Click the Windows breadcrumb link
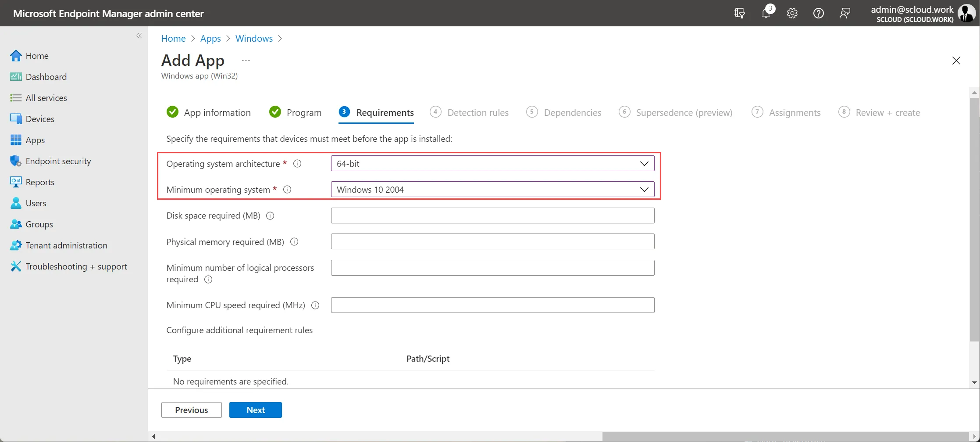This screenshot has height=442, width=980. 254,38
